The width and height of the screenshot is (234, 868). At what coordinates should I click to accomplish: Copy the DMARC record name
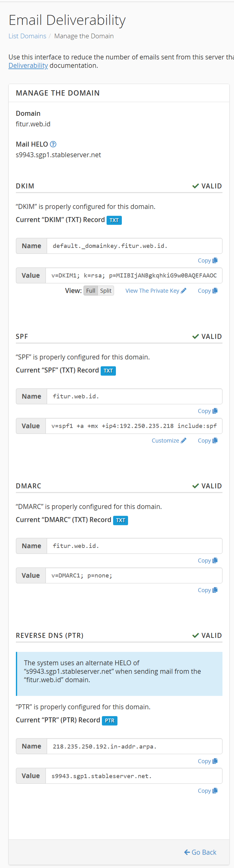click(x=208, y=560)
